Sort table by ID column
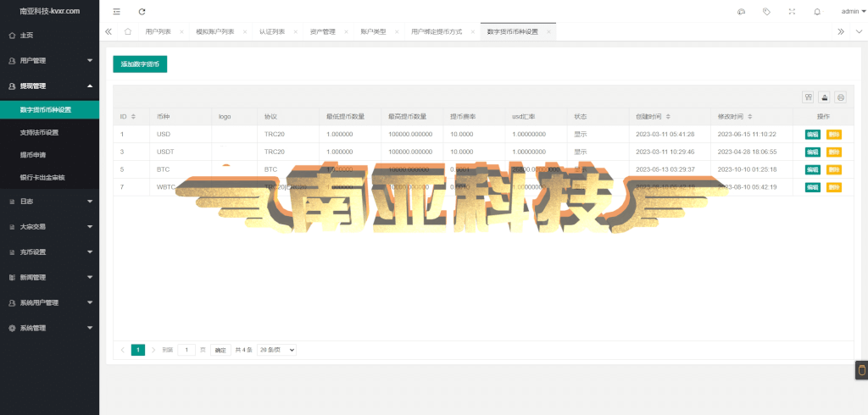This screenshot has height=415, width=868. [133, 117]
